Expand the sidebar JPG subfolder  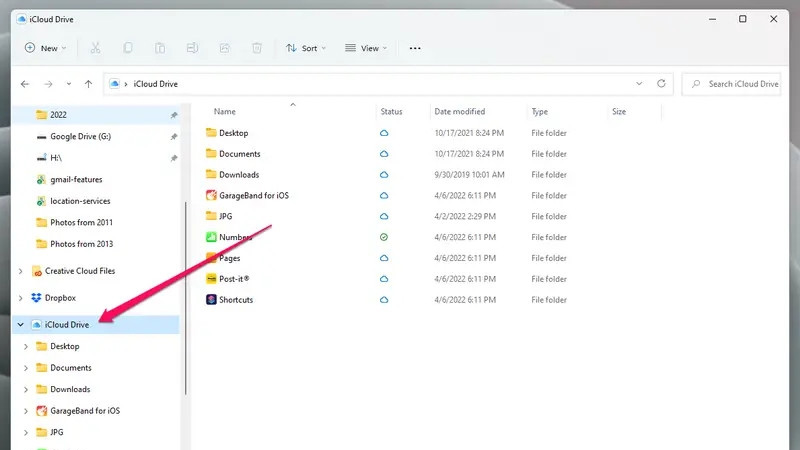26,432
